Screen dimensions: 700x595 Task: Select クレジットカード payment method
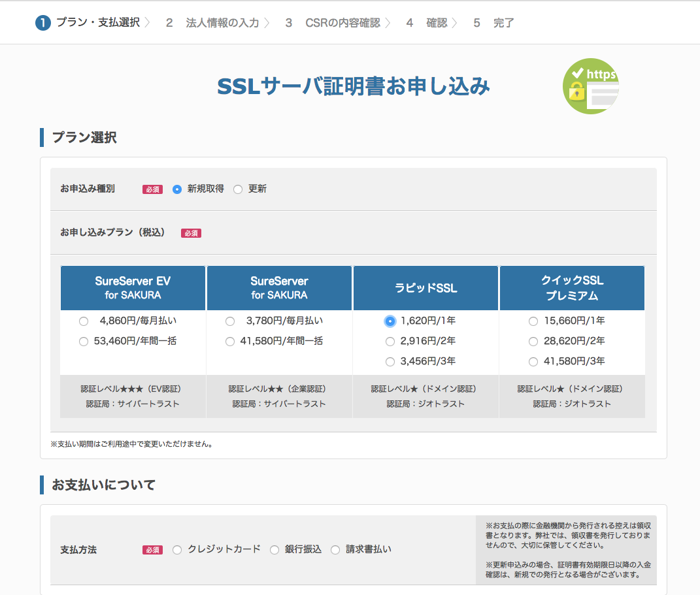177,550
